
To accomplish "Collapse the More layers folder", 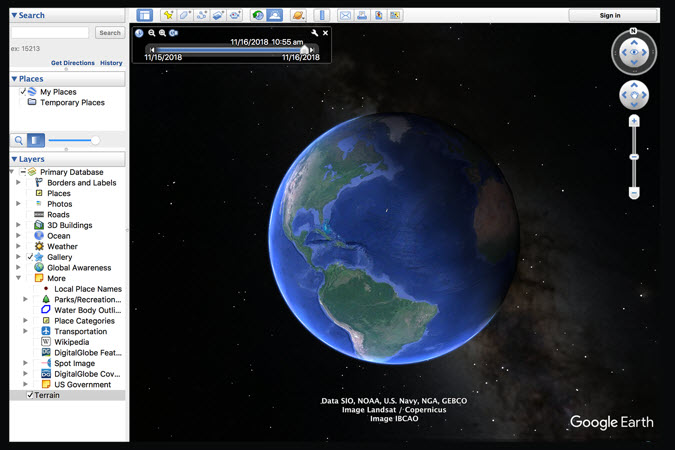I will (18, 278).
